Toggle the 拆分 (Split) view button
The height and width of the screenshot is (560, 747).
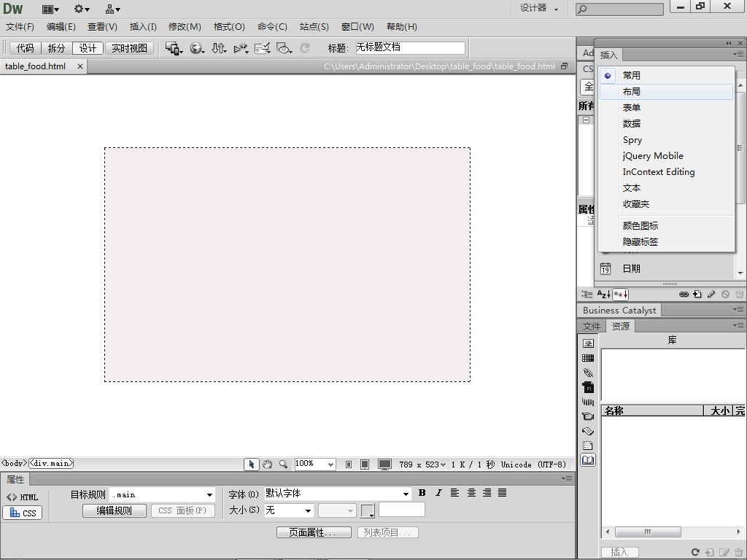(56, 48)
